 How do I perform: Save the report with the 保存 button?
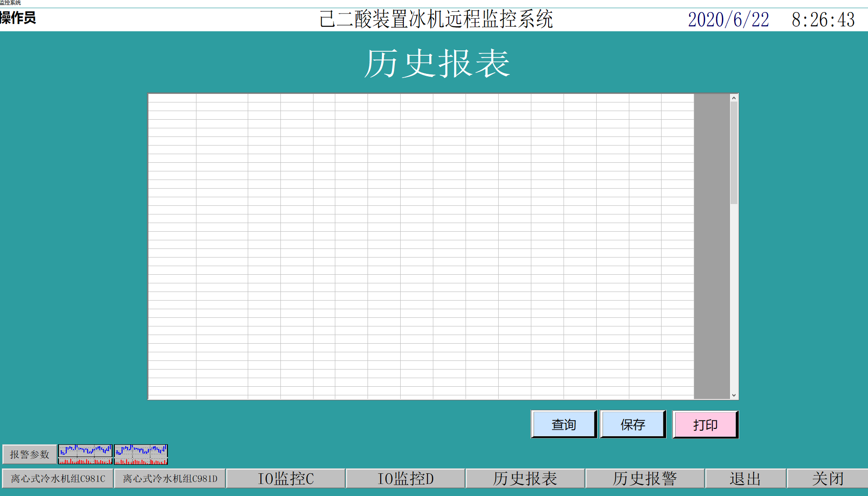[x=633, y=424]
